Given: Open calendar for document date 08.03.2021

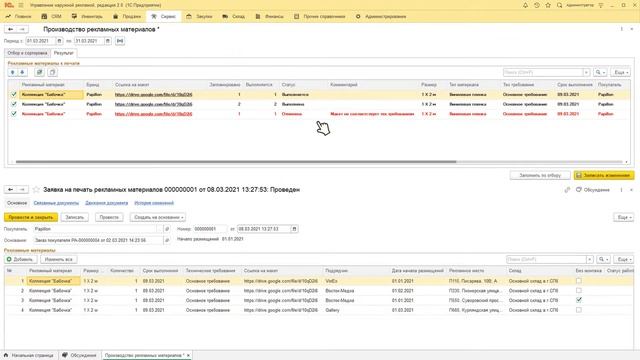Looking at the screenshot, I should pyautogui.click(x=294, y=229).
